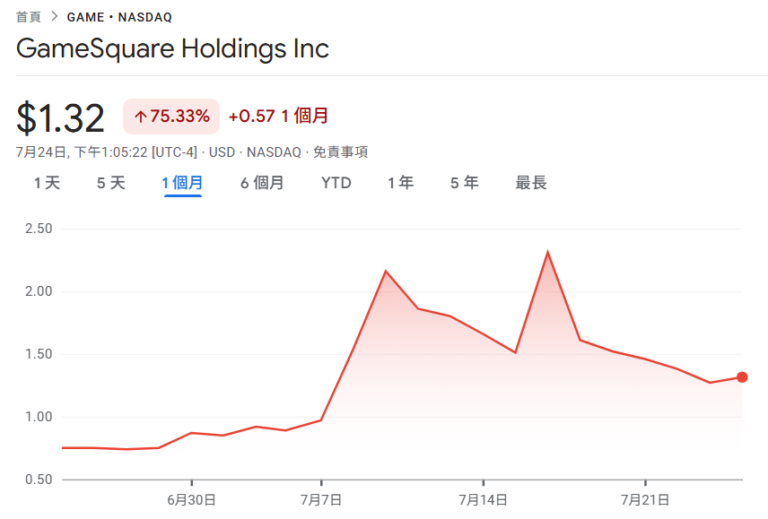Click the 75.33% change badge
This screenshot has width=768, height=519.
(171, 116)
